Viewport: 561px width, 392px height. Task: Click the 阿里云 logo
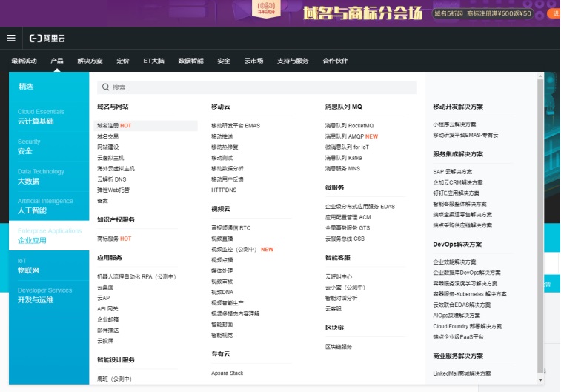(x=47, y=38)
